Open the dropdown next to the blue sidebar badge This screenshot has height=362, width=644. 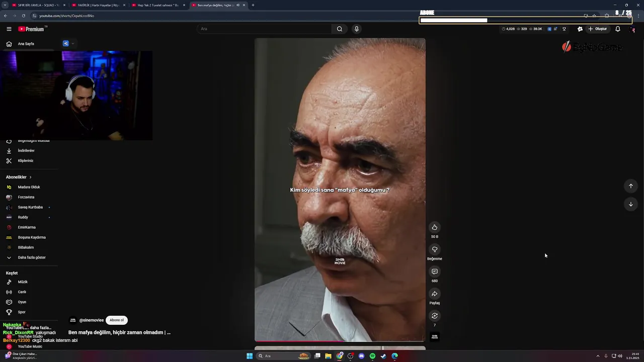[x=72, y=44]
